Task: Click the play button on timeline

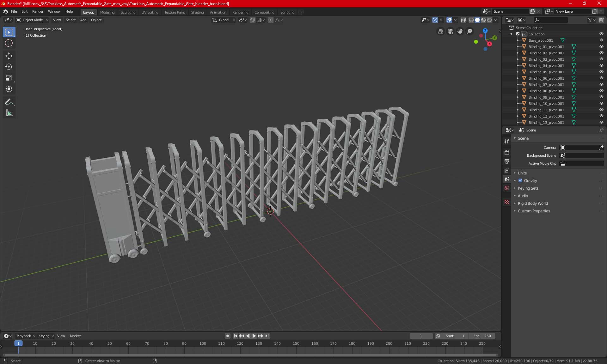Action: [x=254, y=336]
